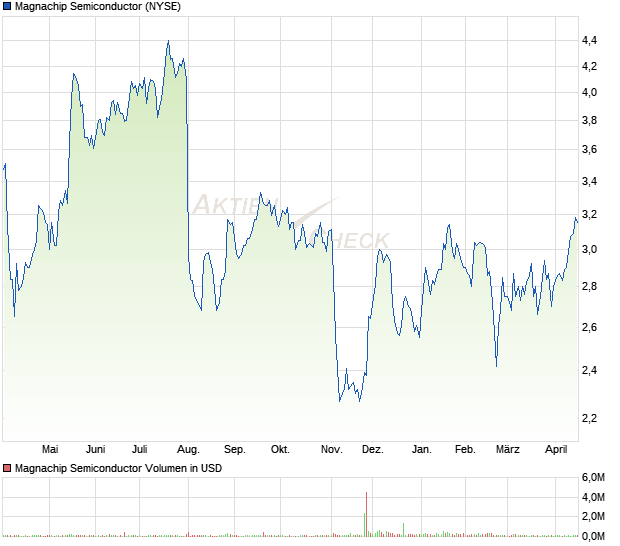This screenshot has width=620, height=546.
Task: Click the 2,8 price axis value
Action: [x=589, y=287]
